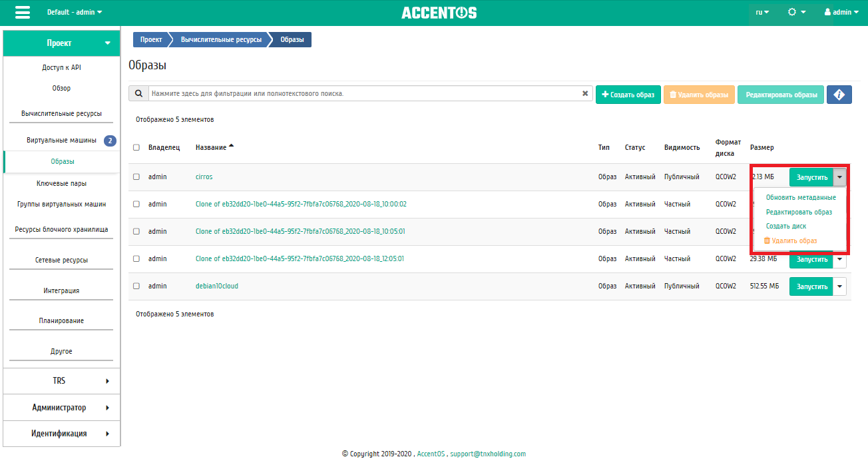Open the admin user account menu

click(841, 12)
